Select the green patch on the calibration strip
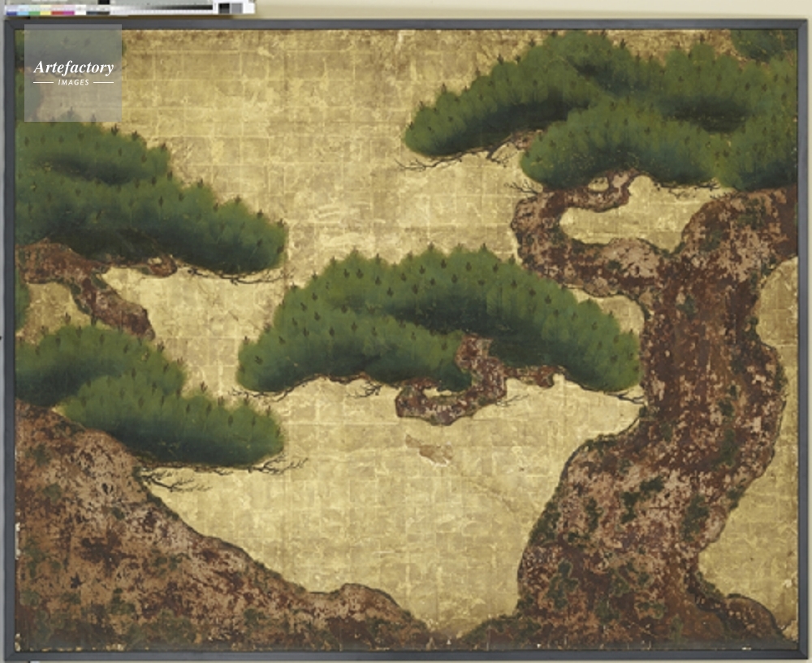The image size is (812, 663). pyautogui.click(x=34, y=12)
